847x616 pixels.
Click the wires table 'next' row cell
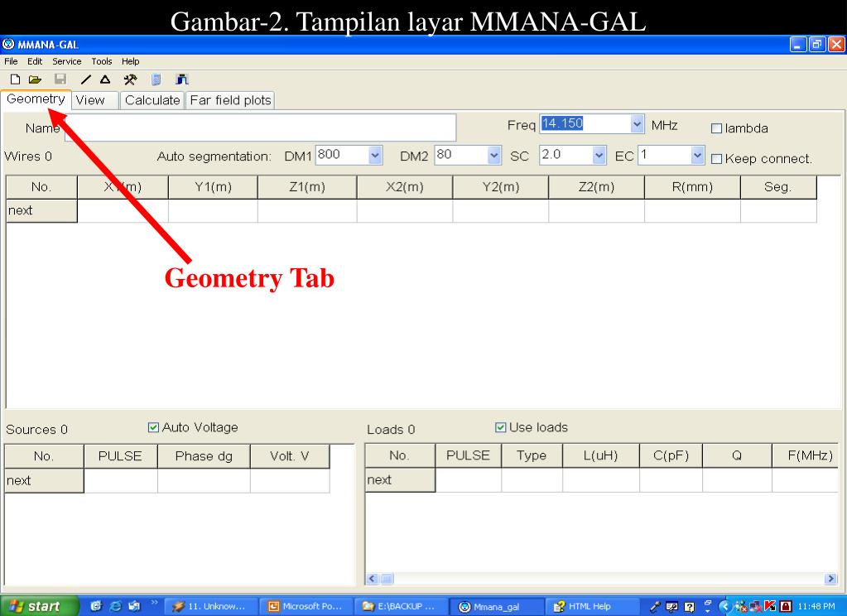click(41, 210)
